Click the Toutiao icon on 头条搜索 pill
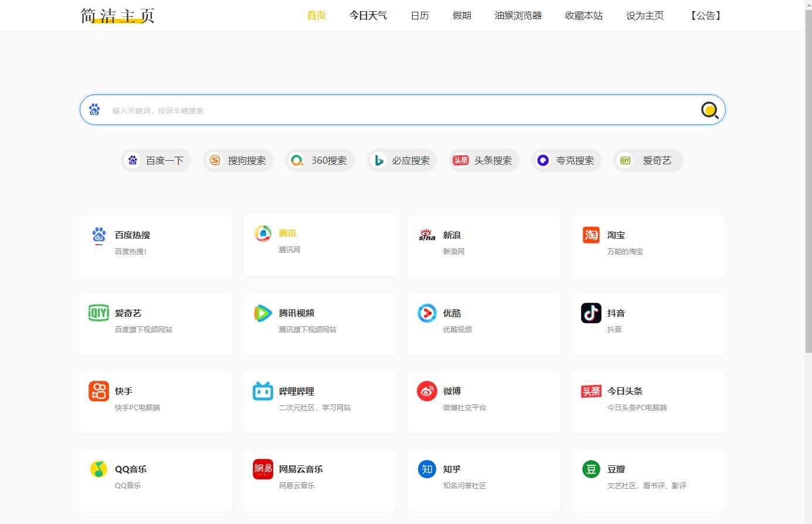Screen dimensions: 812x524 tap(461, 160)
